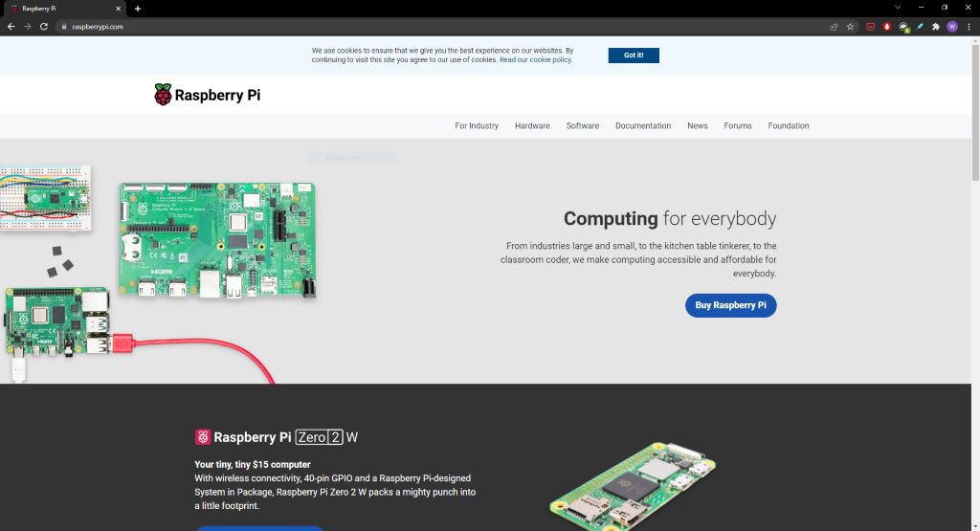980x531 pixels.
Task: Open Chrome's three-dot menu
Action: (x=969, y=27)
